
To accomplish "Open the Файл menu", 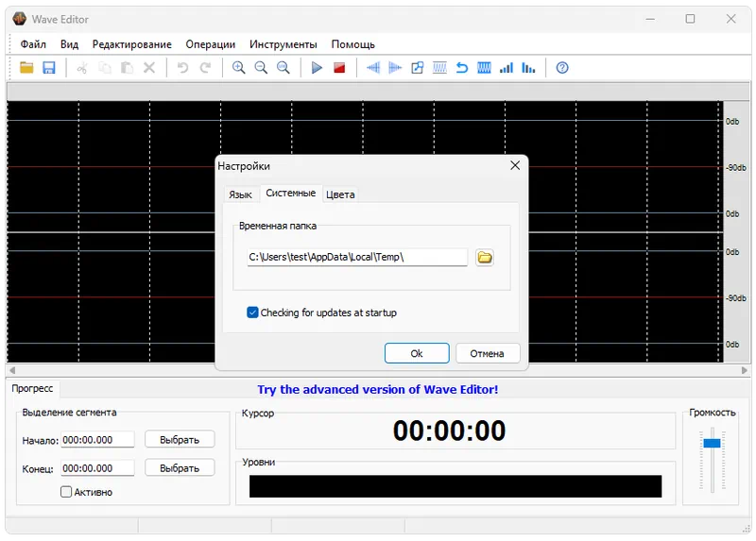I will (x=33, y=44).
